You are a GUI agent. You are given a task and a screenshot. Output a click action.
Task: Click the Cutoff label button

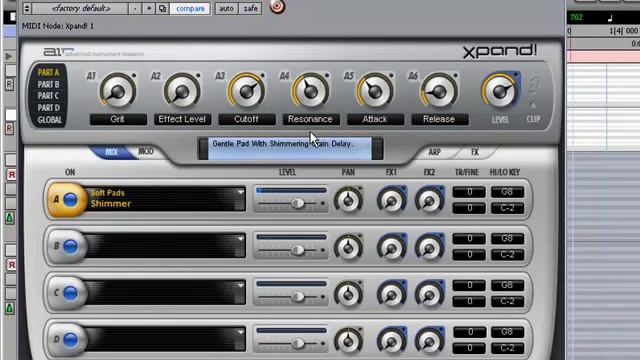(247, 119)
